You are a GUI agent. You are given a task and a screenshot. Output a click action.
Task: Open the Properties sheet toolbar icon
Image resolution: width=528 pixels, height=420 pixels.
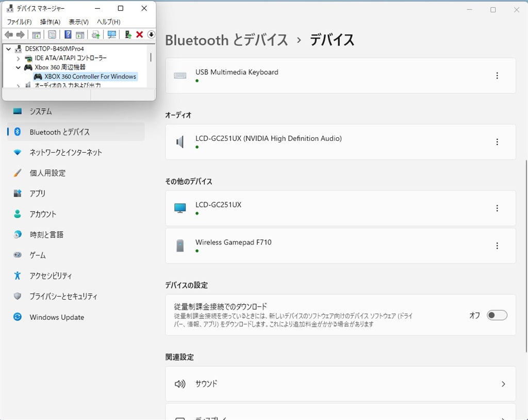point(52,35)
